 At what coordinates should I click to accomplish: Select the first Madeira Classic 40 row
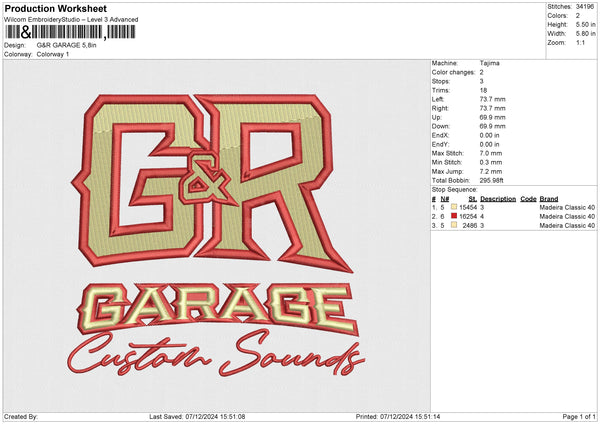567,206
